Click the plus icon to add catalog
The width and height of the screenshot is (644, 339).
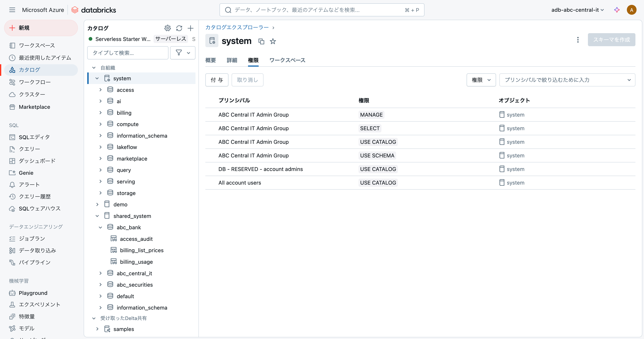190,28
